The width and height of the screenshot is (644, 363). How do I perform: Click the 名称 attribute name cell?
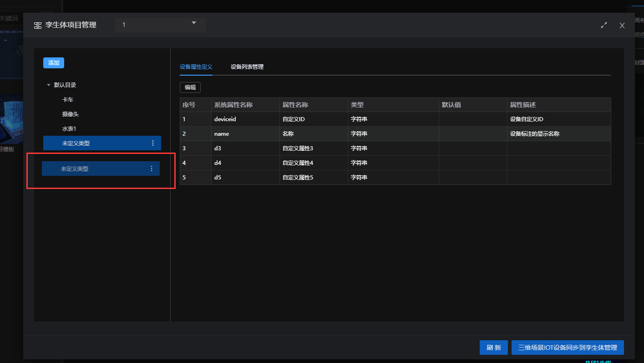click(314, 134)
